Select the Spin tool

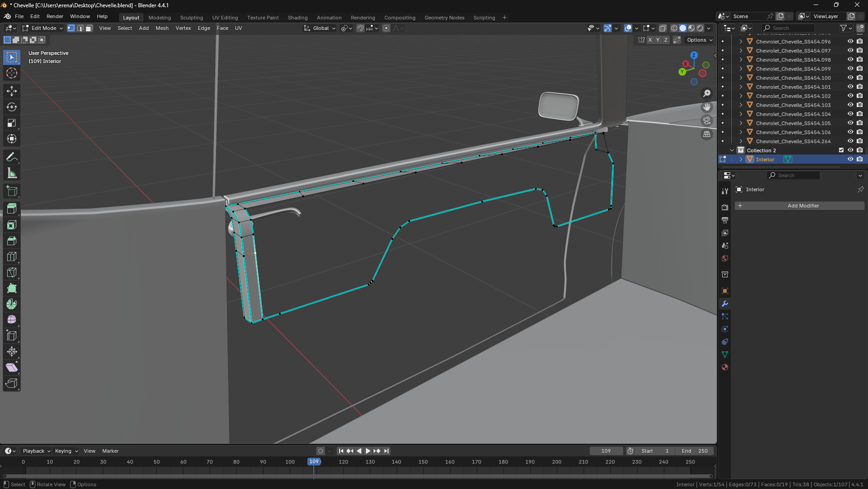(12, 304)
